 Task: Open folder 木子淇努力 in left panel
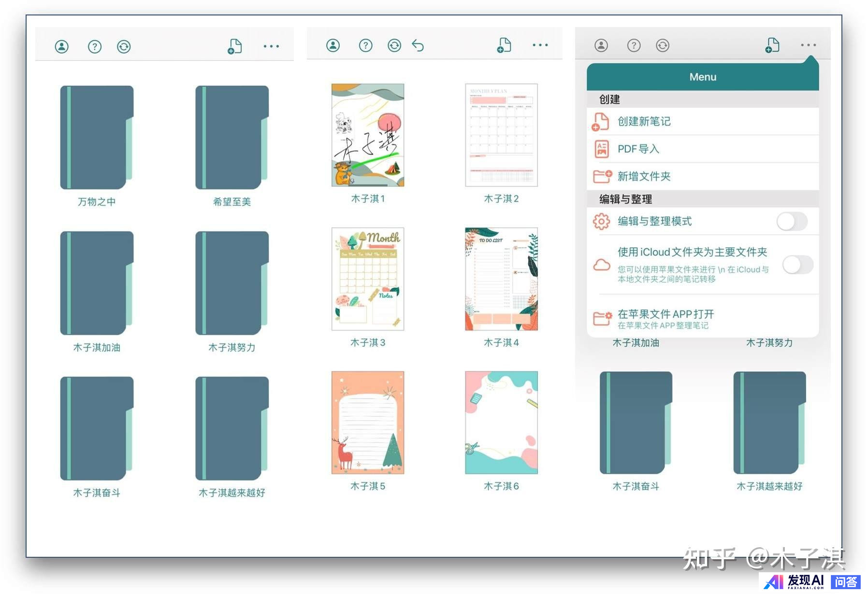click(232, 283)
